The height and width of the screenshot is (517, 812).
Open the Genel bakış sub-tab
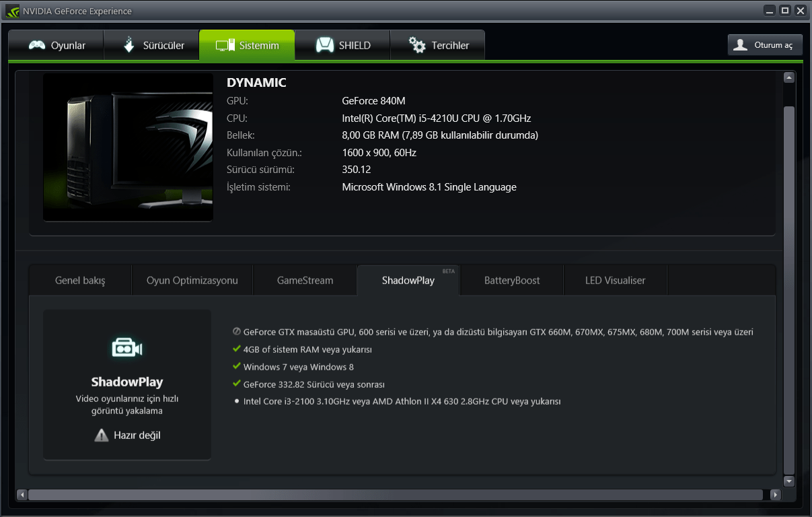tap(80, 280)
